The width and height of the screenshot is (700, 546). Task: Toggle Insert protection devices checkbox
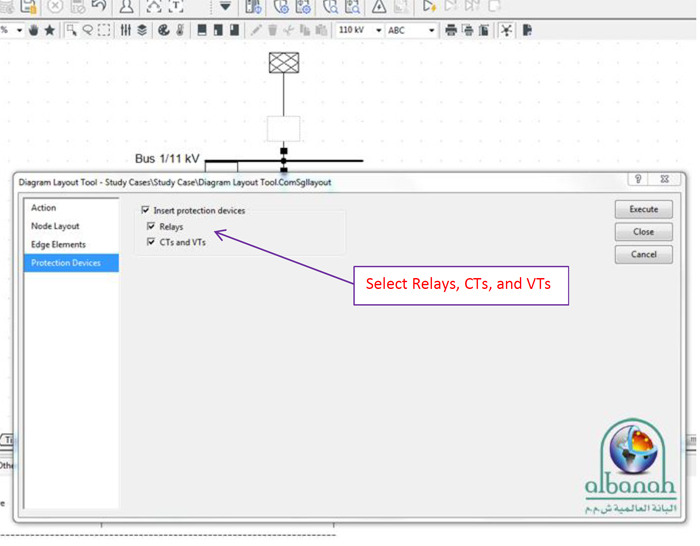(146, 211)
